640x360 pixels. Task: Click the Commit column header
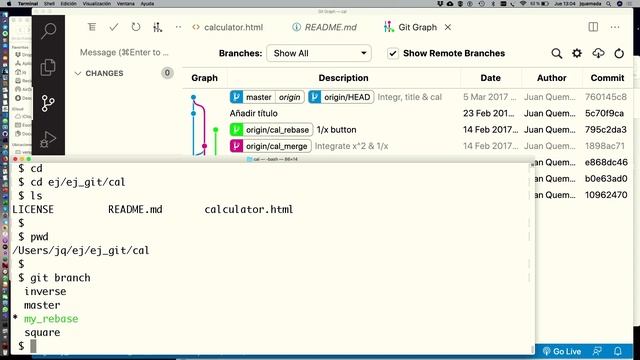tap(607, 78)
